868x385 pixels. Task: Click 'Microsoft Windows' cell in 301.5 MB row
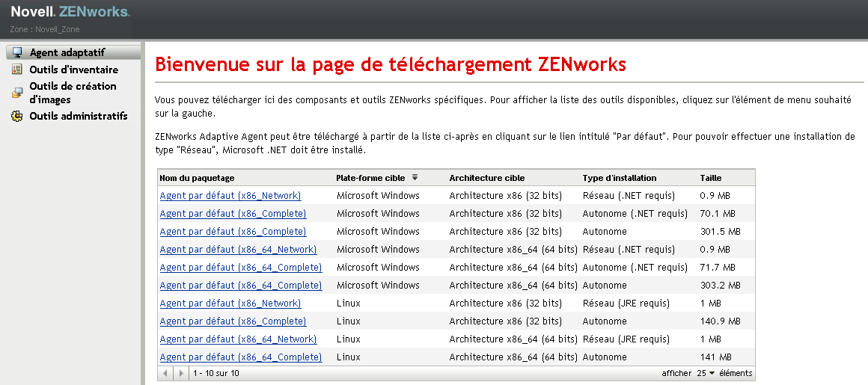(x=378, y=232)
